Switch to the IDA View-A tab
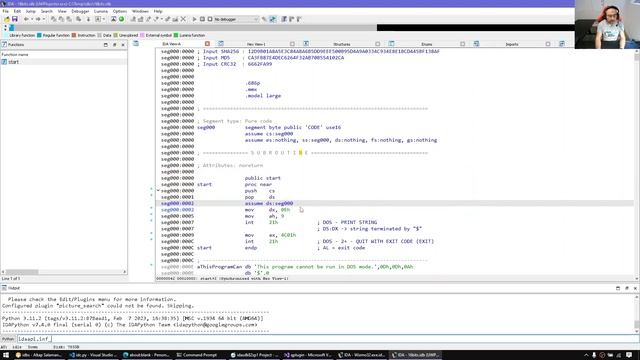This screenshot has width=640, height=360. [x=172, y=44]
